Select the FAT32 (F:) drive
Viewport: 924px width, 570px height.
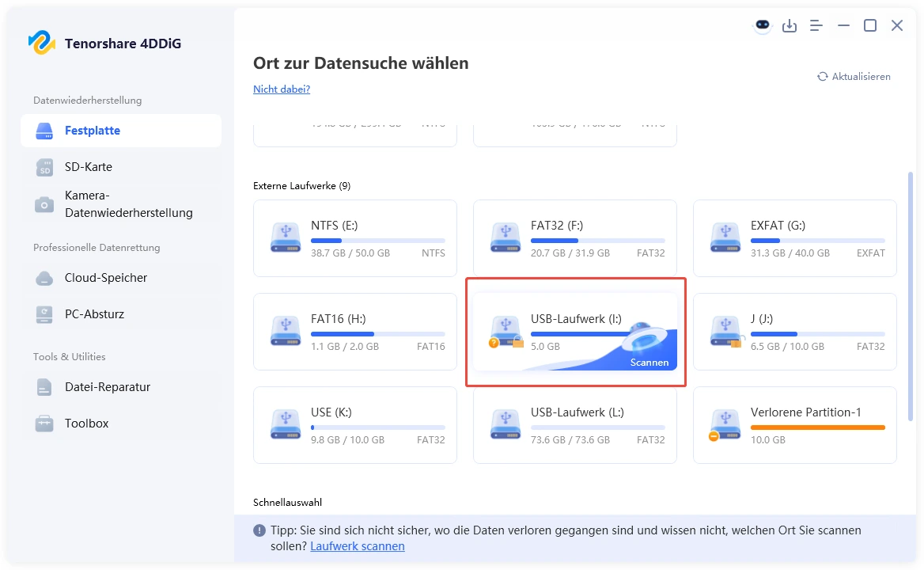[574, 237]
